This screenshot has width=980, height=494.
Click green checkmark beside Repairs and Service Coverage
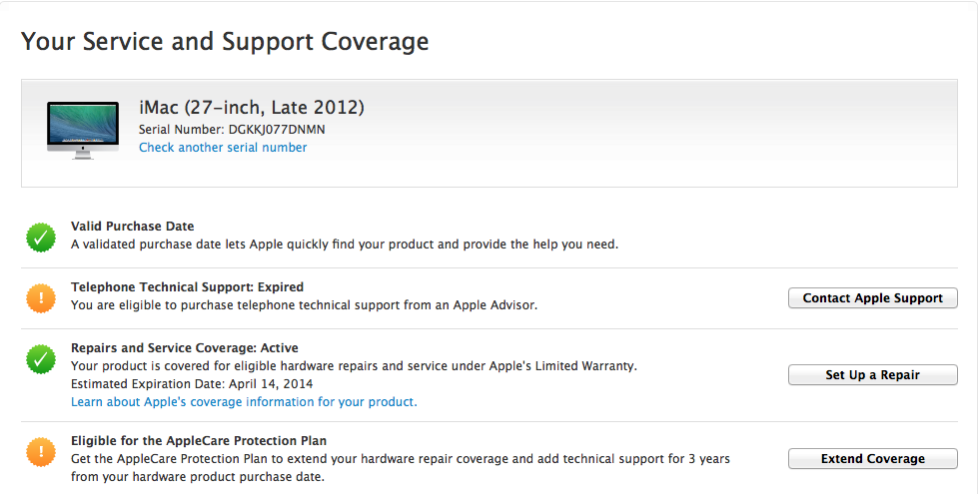tap(41, 359)
